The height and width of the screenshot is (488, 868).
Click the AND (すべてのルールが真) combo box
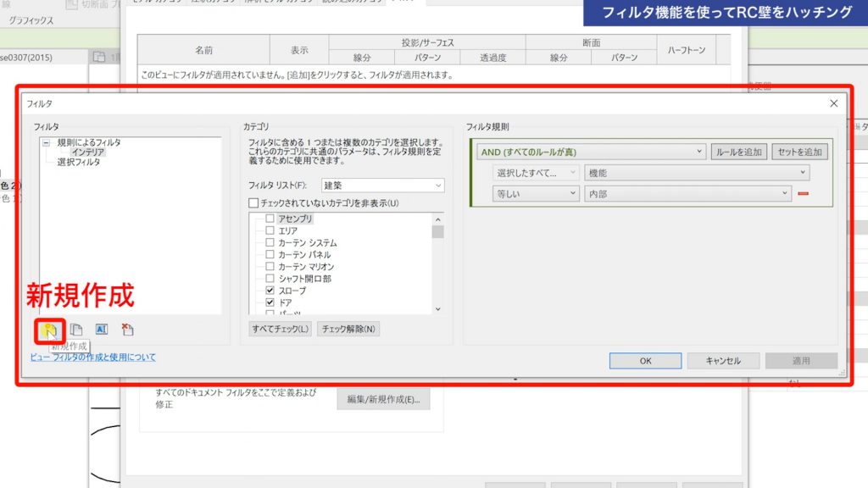click(x=593, y=152)
